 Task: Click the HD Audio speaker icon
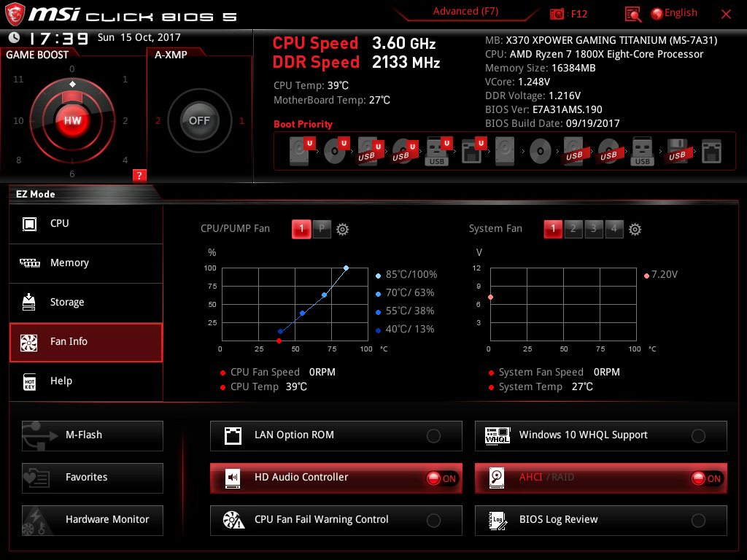[x=233, y=478]
